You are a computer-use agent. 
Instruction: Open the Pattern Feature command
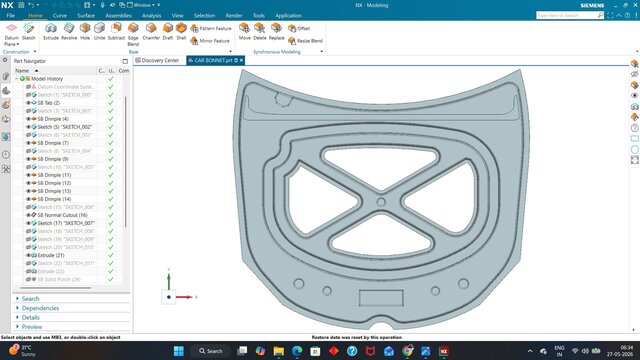point(211,29)
